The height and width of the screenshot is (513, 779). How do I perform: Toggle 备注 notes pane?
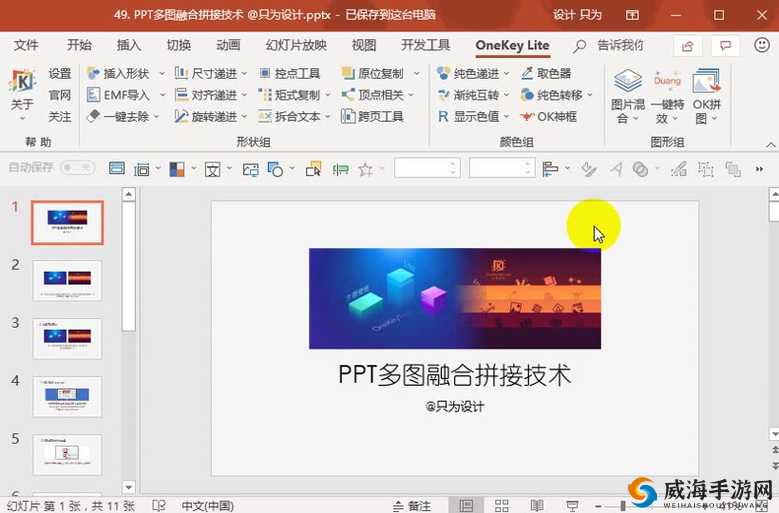click(412, 506)
